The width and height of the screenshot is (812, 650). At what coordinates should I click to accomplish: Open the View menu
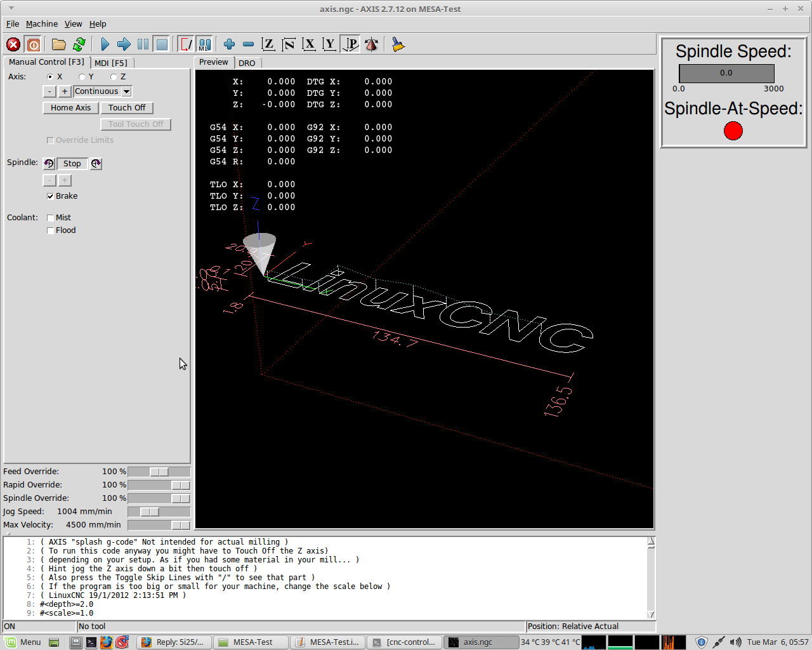(74, 24)
